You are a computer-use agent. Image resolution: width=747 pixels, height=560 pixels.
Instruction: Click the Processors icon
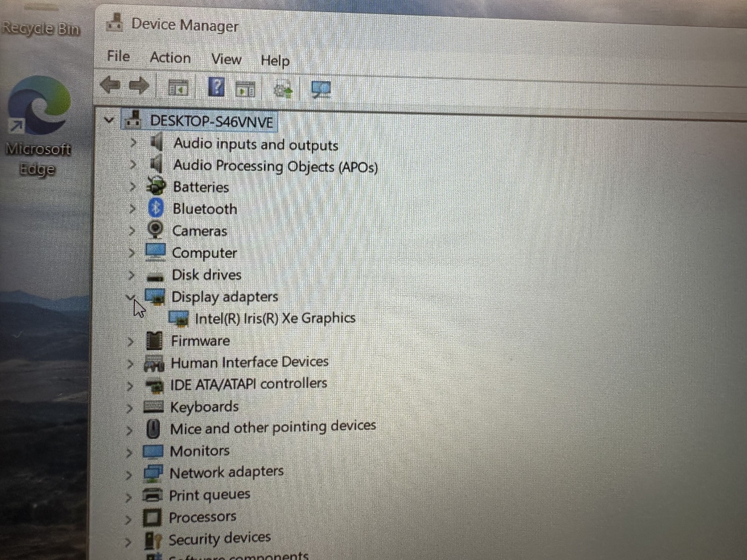point(152,518)
